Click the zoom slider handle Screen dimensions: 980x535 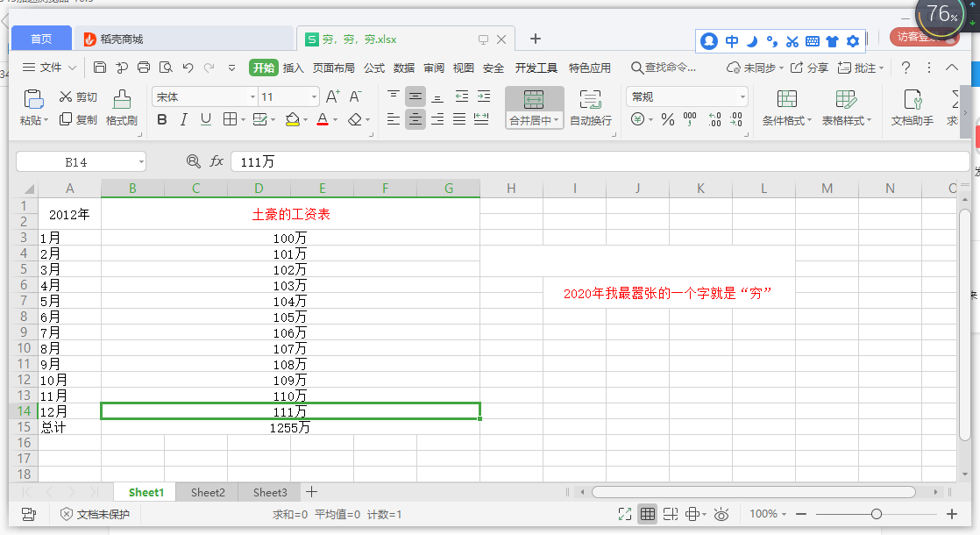pos(877,514)
